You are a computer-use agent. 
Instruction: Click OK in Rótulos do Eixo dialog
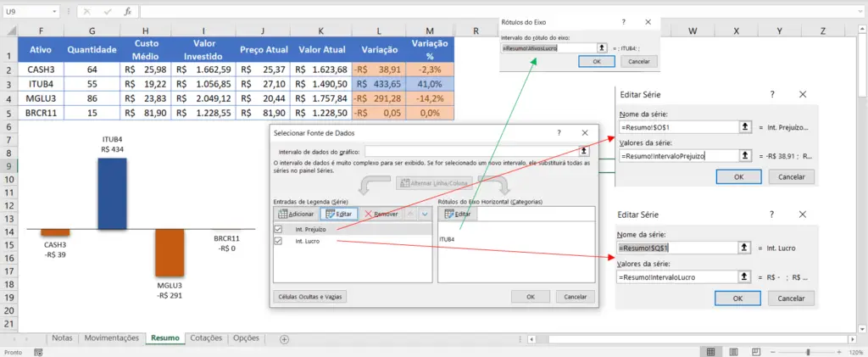[x=596, y=61]
